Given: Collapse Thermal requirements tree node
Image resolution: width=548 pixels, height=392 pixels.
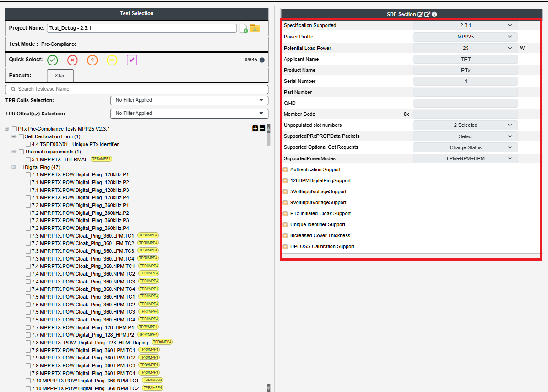Looking at the screenshot, I should [14, 152].
